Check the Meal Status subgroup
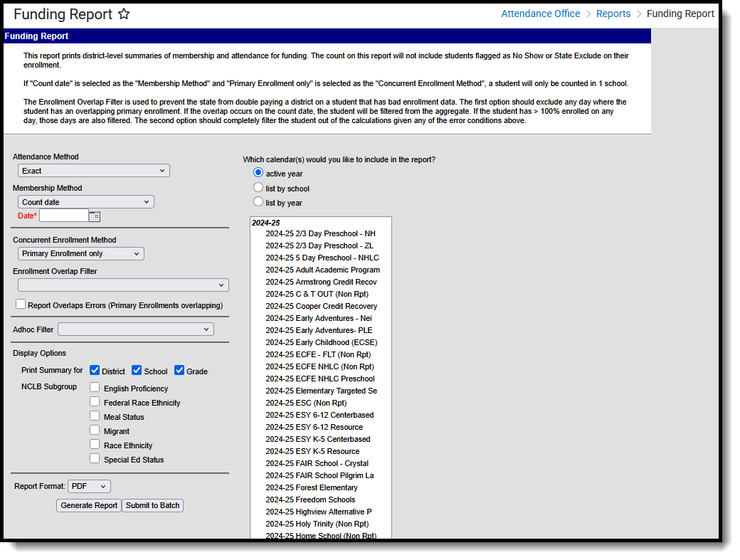The height and width of the screenshot is (560, 740). (95, 416)
